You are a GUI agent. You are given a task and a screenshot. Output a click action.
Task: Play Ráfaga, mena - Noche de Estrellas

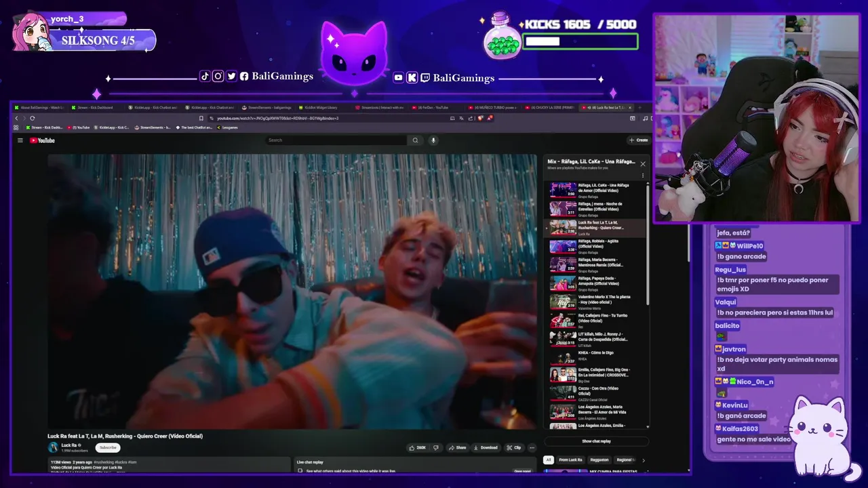(595, 208)
